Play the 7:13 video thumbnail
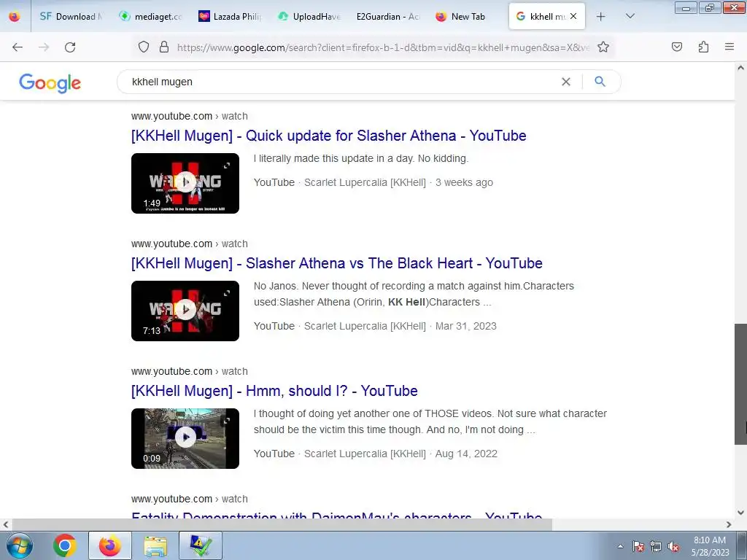This screenshot has height=560, width=747. coord(185,311)
